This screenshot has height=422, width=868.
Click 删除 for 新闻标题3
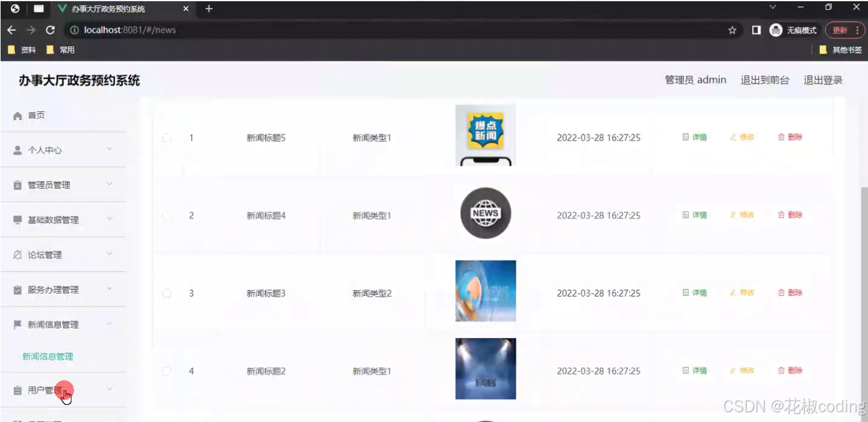(x=790, y=293)
